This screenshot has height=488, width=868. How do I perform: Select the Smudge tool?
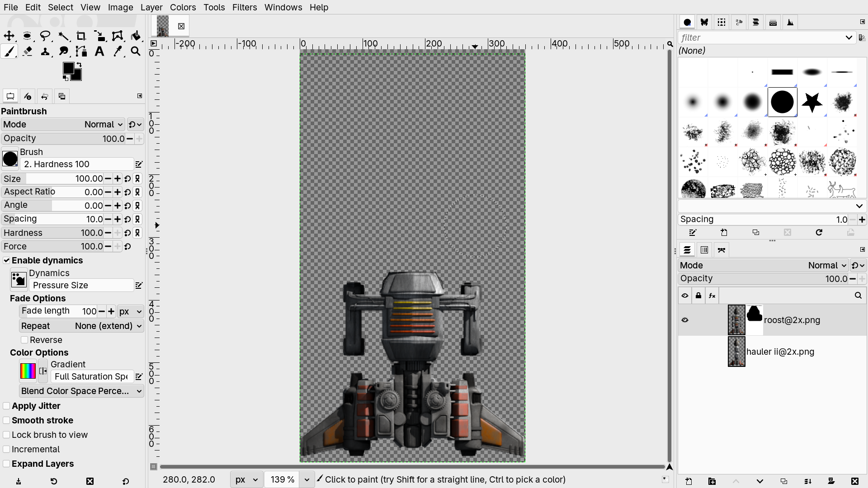tap(63, 52)
